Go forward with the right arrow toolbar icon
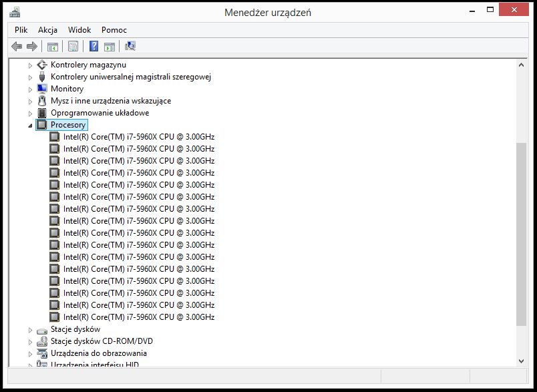 coord(32,46)
